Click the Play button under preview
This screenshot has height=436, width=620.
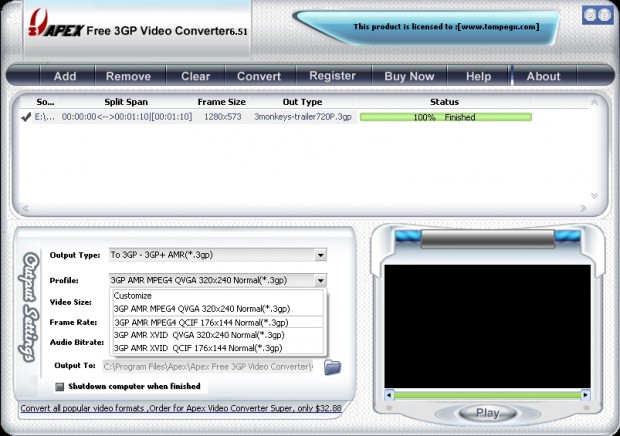tap(488, 413)
